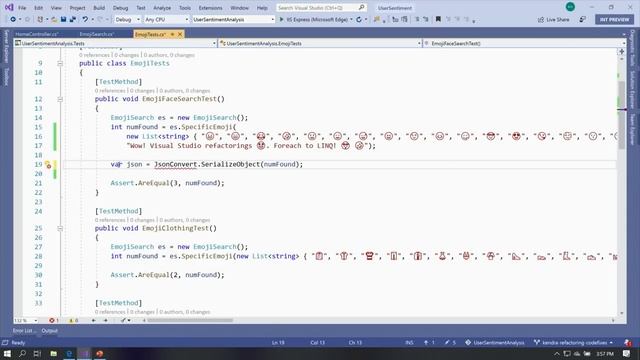This screenshot has width=640, height=360.
Task: Click the error count indicator under the editor
Action: coord(53,320)
